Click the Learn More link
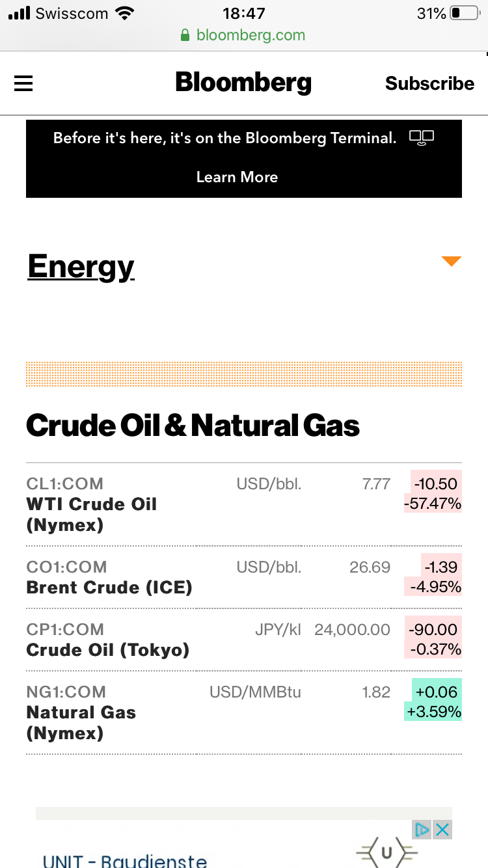Image resolution: width=488 pixels, height=868 pixels. 237,177
